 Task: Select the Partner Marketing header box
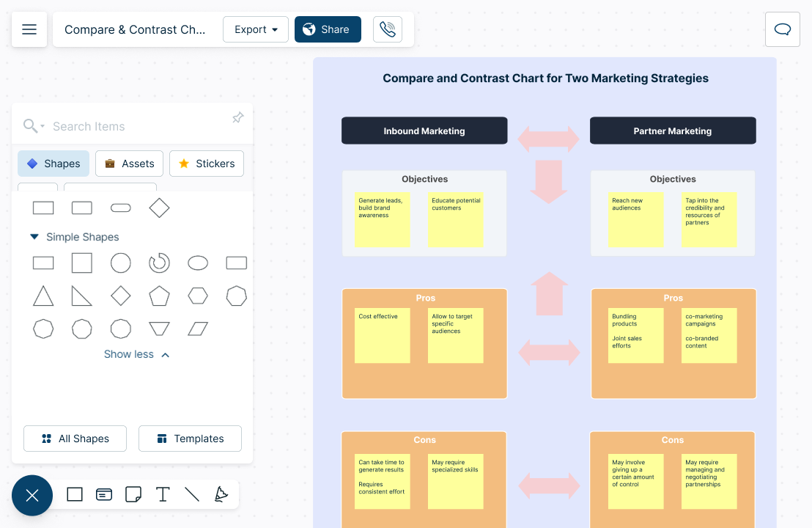click(x=673, y=131)
